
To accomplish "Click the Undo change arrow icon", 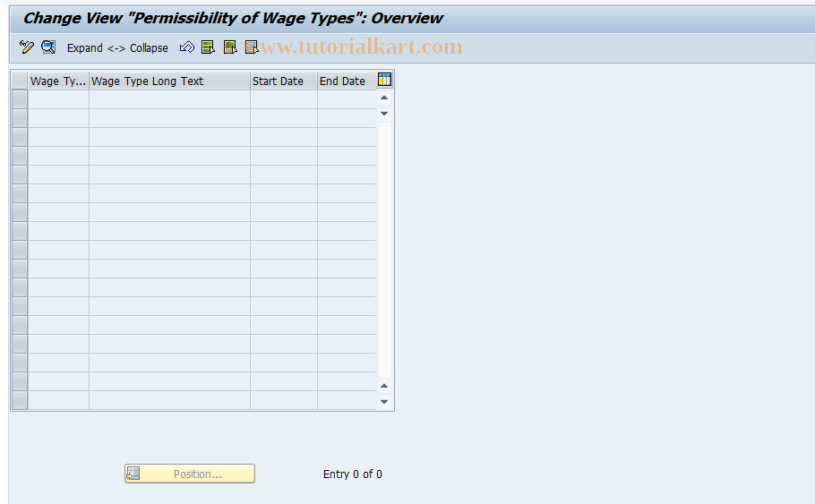I will [187, 47].
